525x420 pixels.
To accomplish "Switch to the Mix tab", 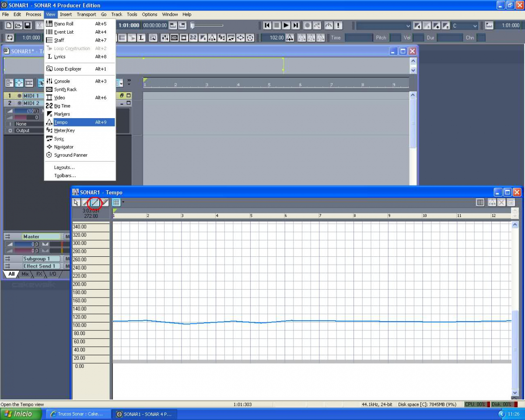I will 25,274.
